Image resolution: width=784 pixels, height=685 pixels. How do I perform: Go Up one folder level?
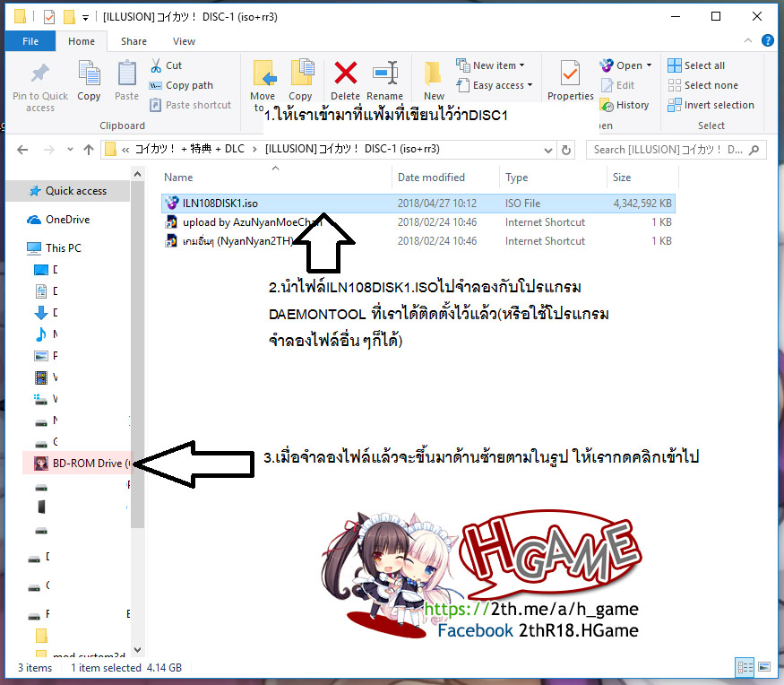pyautogui.click(x=89, y=150)
